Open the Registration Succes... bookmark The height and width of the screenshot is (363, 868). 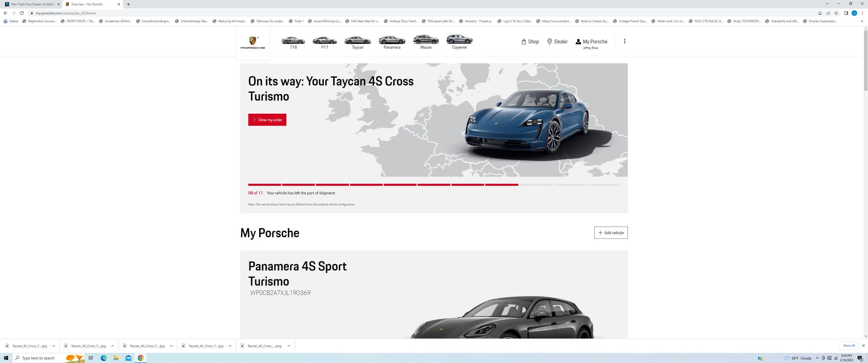pos(39,21)
